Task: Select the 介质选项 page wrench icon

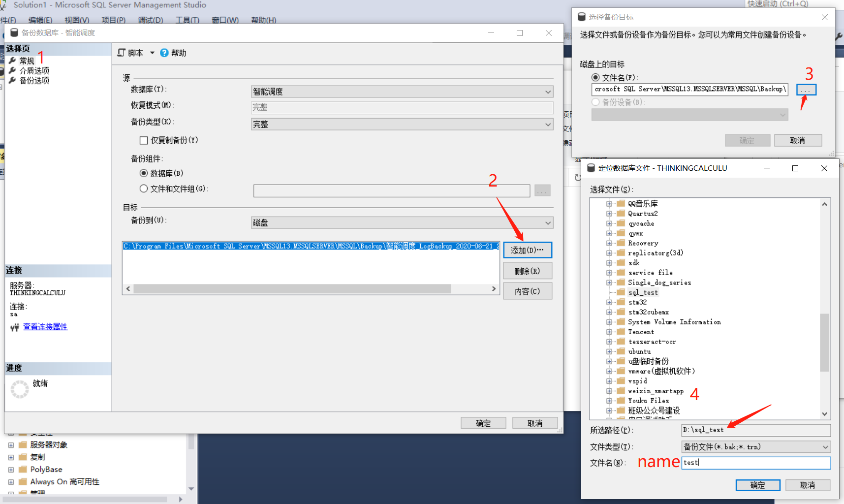Action: point(13,70)
